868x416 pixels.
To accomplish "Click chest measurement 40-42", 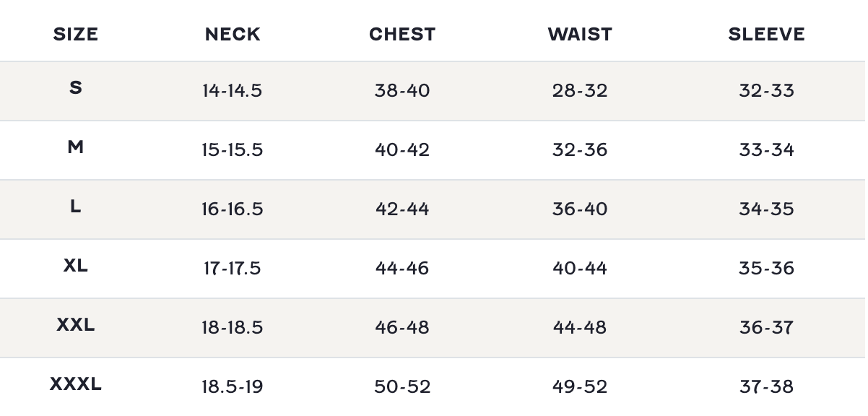I will pos(402,150).
